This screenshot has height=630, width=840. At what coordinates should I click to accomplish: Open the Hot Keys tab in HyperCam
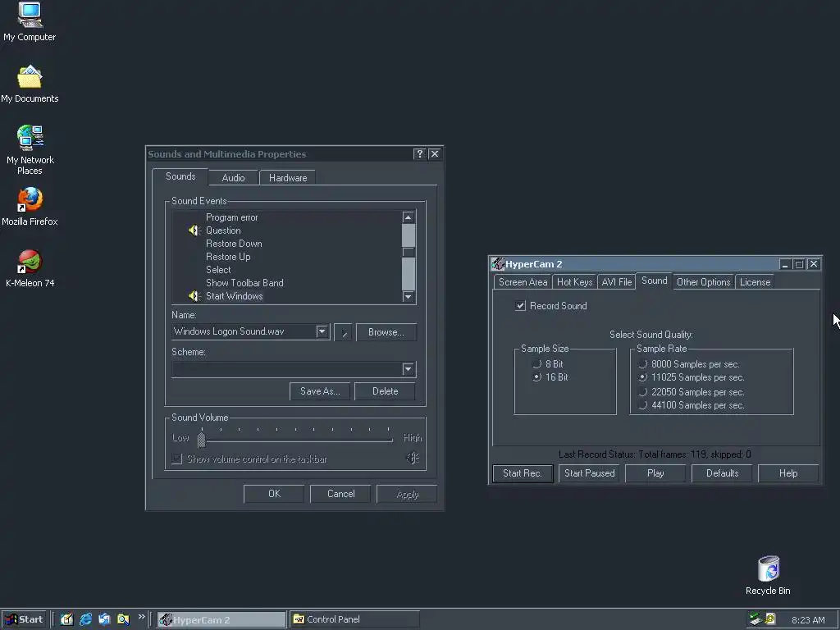[x=574, y=282]
